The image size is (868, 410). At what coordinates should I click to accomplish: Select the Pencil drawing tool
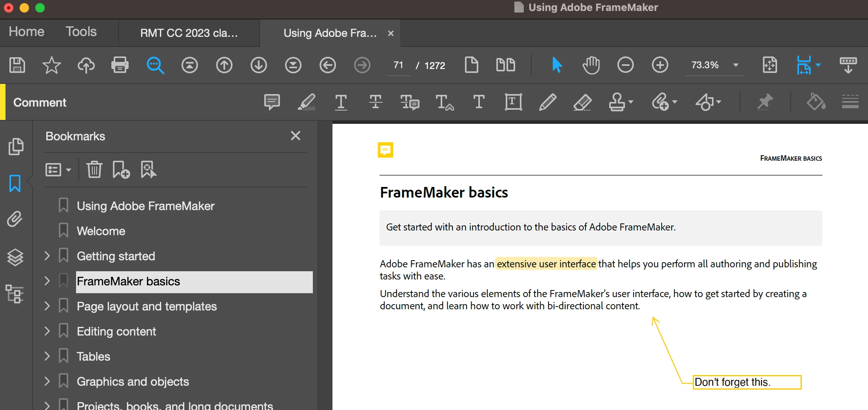pos(548,102)
